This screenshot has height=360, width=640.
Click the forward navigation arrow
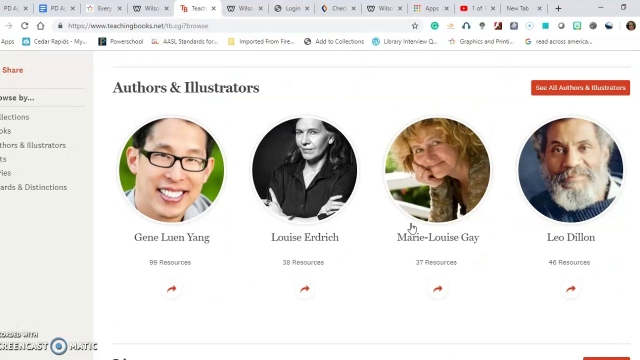point(9,26)
